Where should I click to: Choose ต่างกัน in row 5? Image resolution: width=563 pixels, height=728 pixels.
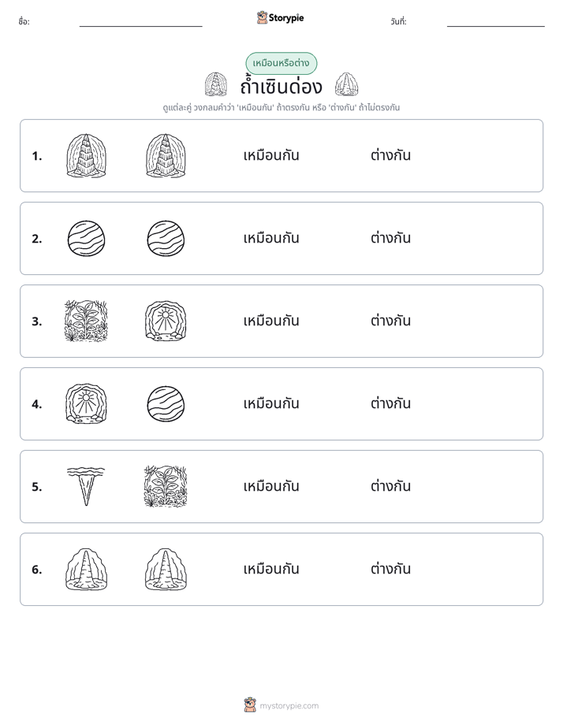(390, 486)
